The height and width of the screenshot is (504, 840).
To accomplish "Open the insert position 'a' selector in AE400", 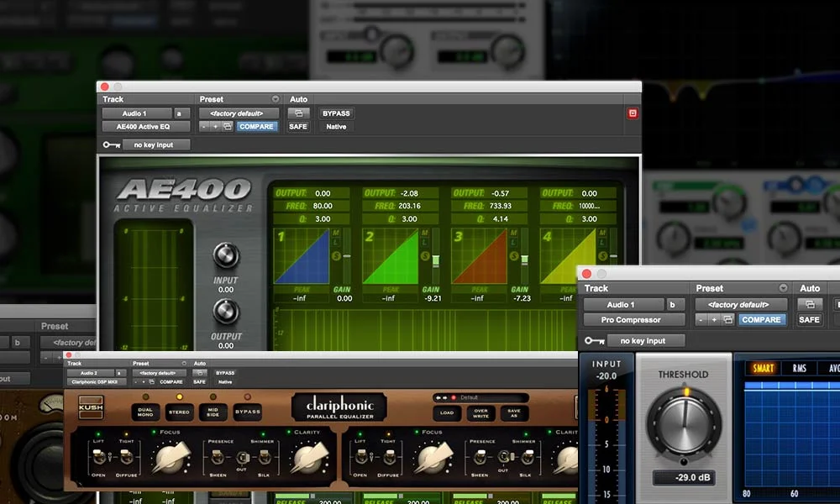I will (181, 113).
